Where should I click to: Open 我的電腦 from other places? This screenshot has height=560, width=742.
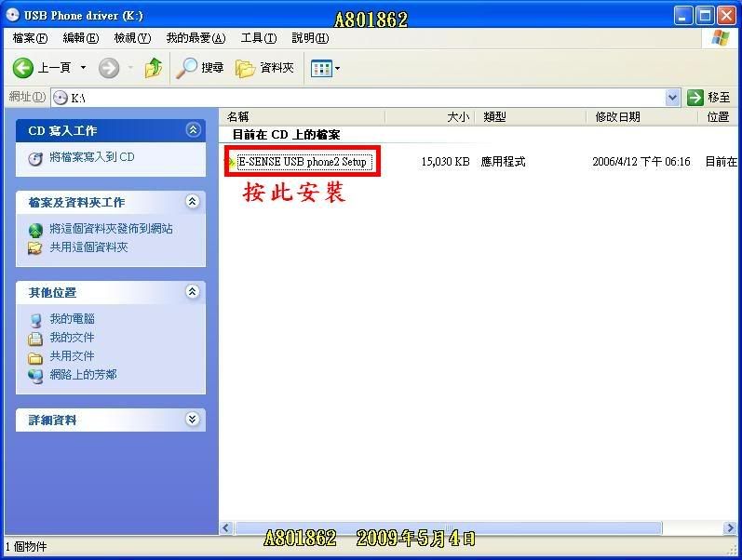(73, 319)
